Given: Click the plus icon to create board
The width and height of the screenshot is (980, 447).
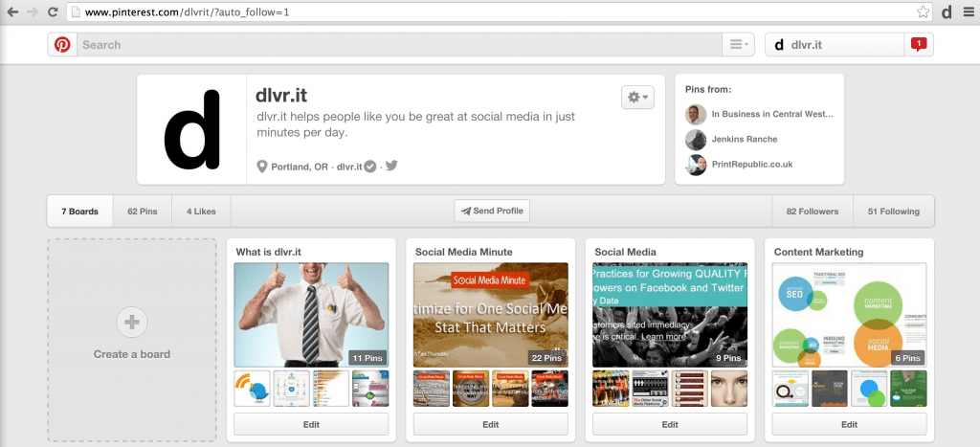Looking at the screenshot, I should 132,323.
